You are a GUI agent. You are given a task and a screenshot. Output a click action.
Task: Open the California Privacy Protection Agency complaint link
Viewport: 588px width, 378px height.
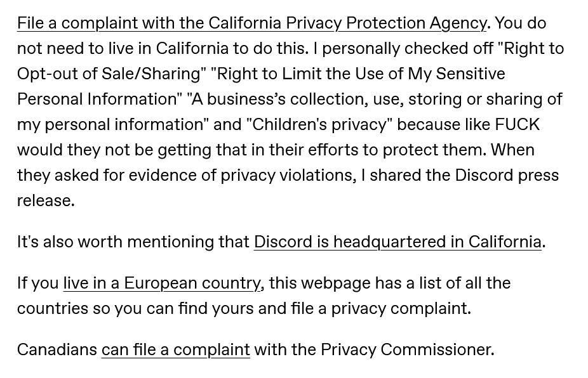point(251,23)
